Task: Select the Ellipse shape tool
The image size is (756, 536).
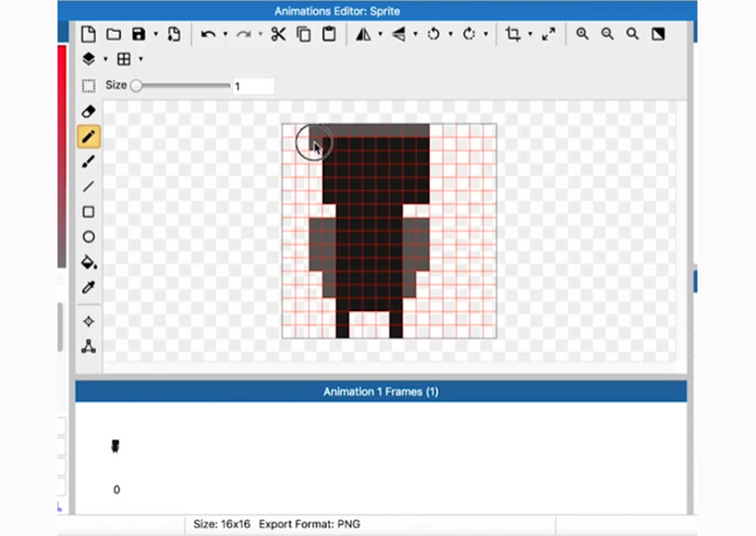Action: click(x=88, y=237)
